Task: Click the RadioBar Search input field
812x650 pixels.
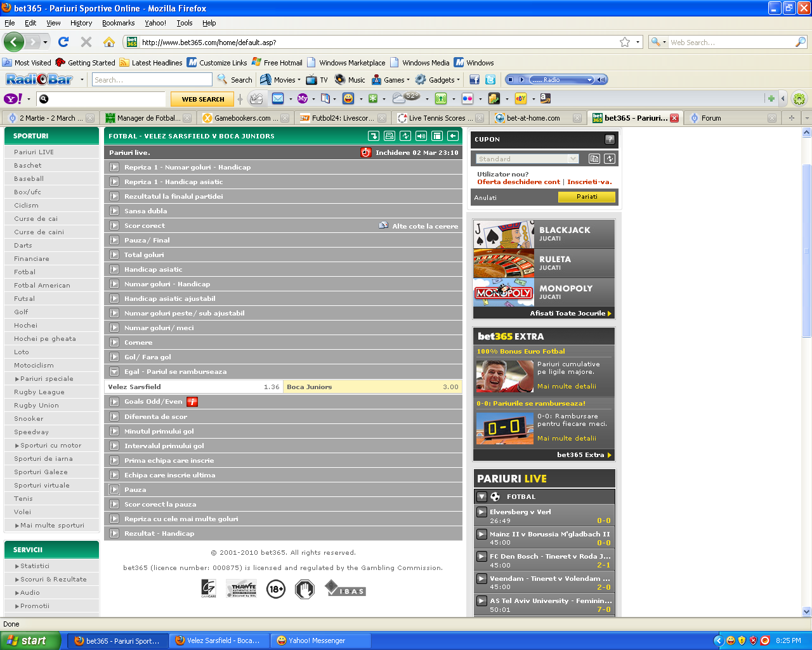Action: 152,79
